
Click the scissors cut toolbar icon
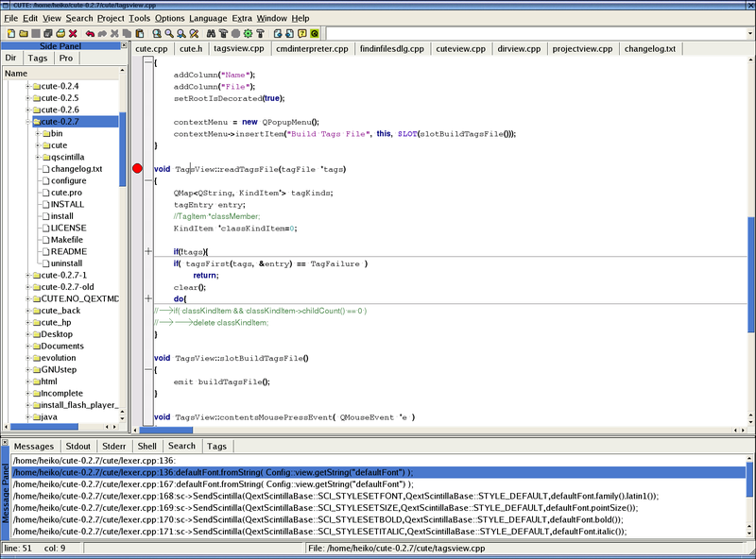point(114,34)
